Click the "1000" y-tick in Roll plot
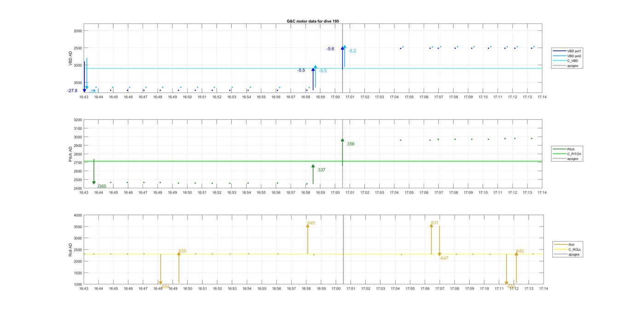 pos(78,284)
